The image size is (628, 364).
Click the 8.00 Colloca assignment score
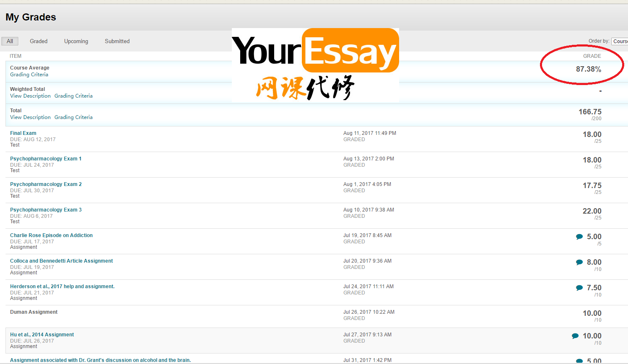(594, 262)
